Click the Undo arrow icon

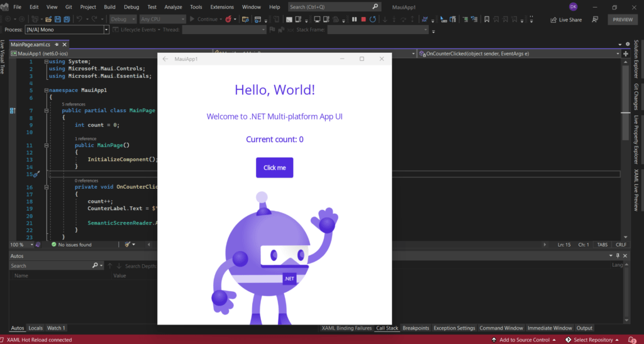pos(79,19)
